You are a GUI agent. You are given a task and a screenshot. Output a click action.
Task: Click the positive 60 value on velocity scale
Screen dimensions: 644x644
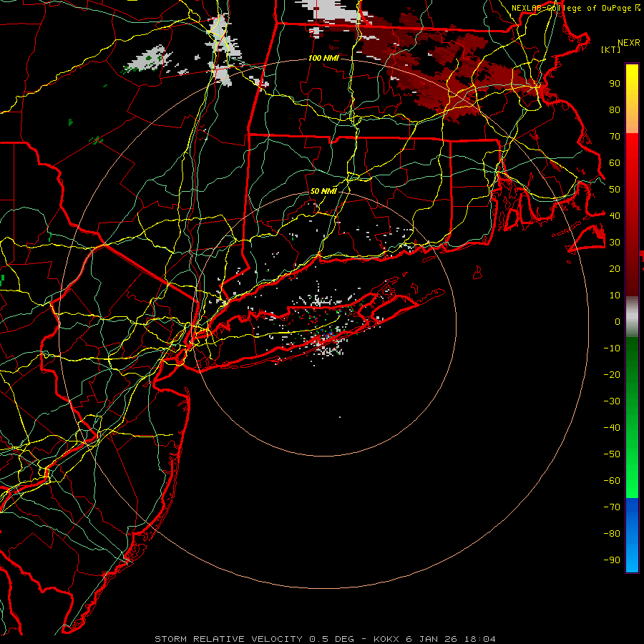click(x=615, y=163)
